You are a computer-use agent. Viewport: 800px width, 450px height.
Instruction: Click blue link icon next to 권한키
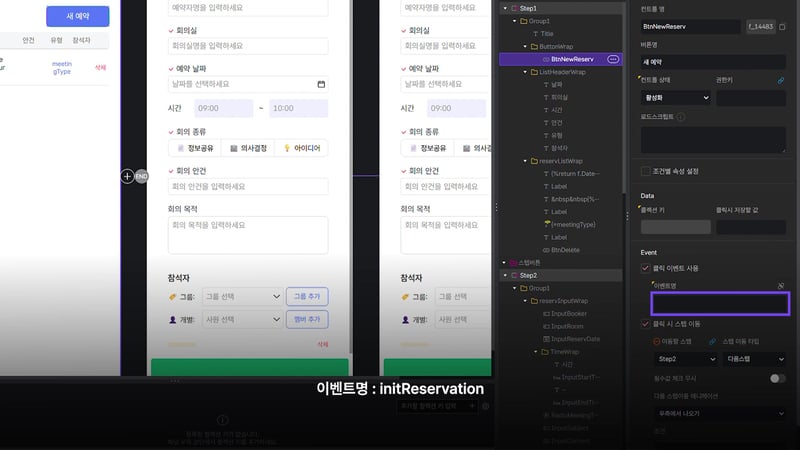tap(781, 81)
